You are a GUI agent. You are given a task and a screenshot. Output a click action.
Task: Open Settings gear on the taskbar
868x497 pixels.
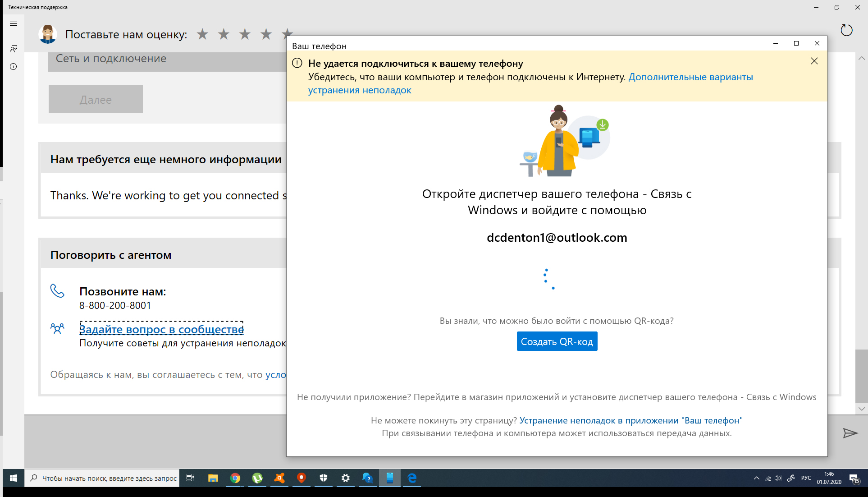(346, 478)
